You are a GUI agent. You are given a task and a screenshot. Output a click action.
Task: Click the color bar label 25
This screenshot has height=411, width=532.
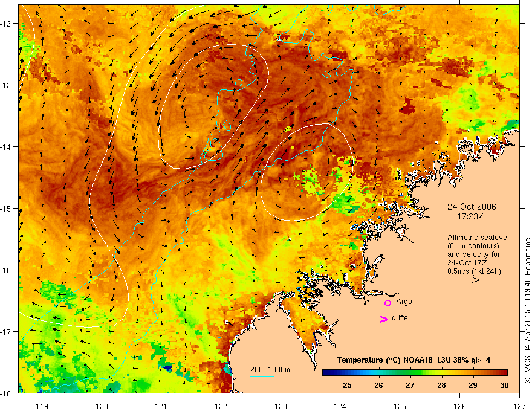click(x=347, y=385)
